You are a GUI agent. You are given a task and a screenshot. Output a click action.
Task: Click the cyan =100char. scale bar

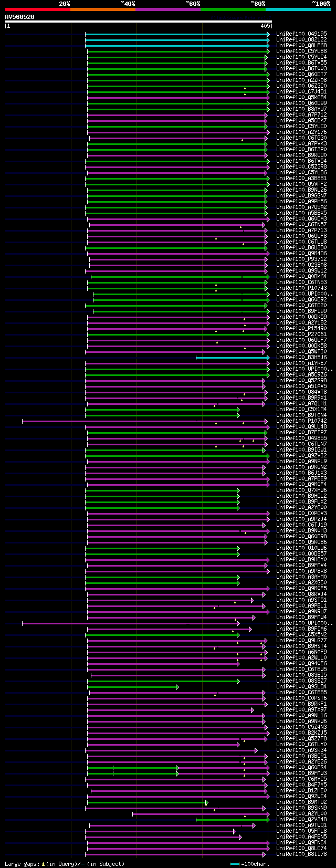point(235,864)
